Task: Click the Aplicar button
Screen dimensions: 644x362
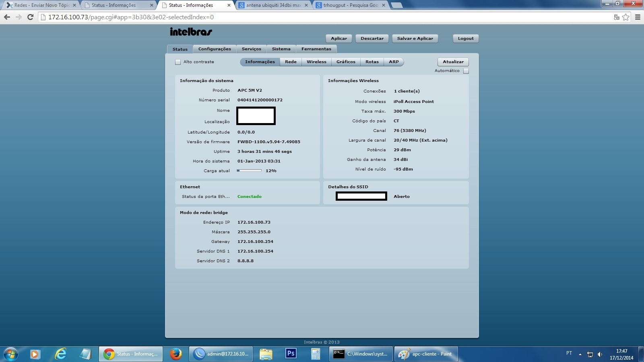Action: [x=339, y=39]
